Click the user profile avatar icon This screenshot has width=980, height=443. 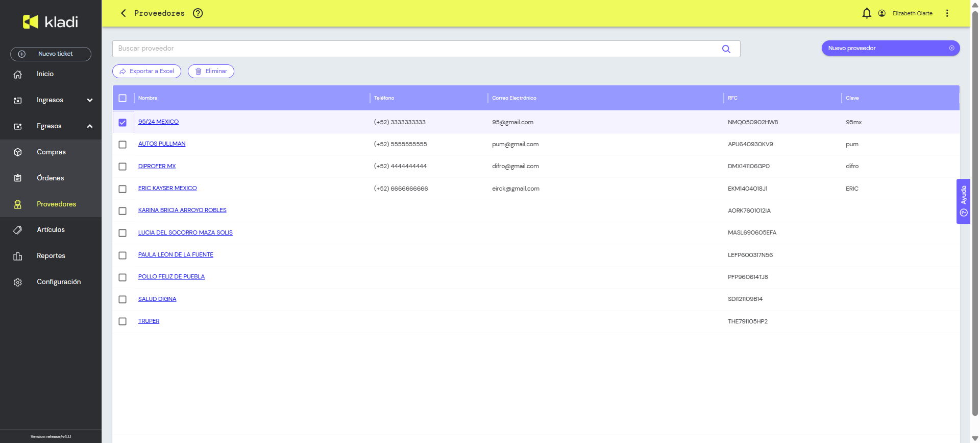pyautogui.click(x=882, y=13)
